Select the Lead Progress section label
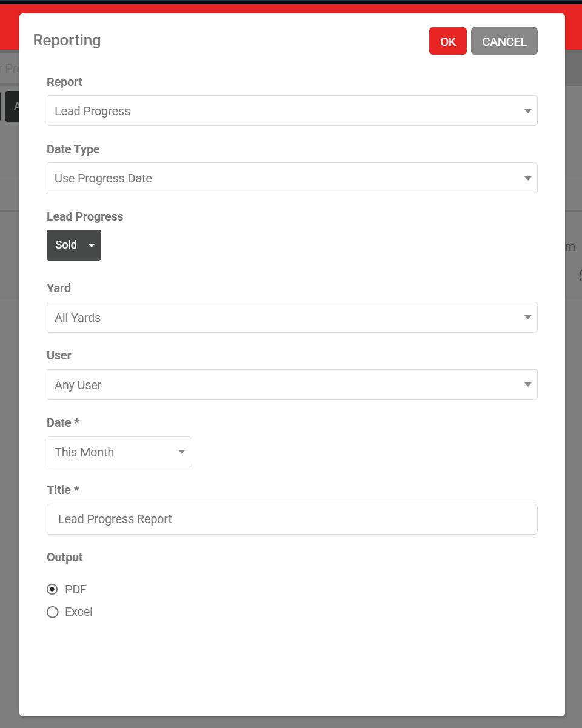Screen dimensions: 582x728 pos(85,216)
